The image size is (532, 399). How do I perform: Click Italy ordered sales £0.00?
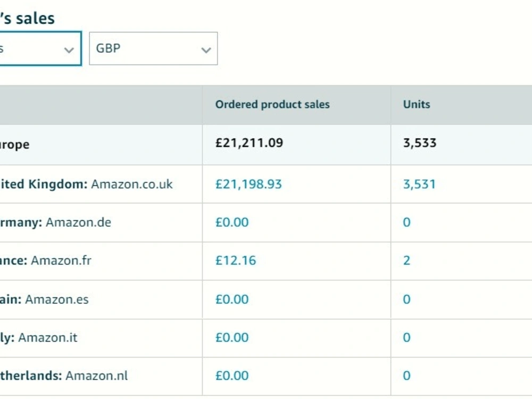click(x=232, y=338)
